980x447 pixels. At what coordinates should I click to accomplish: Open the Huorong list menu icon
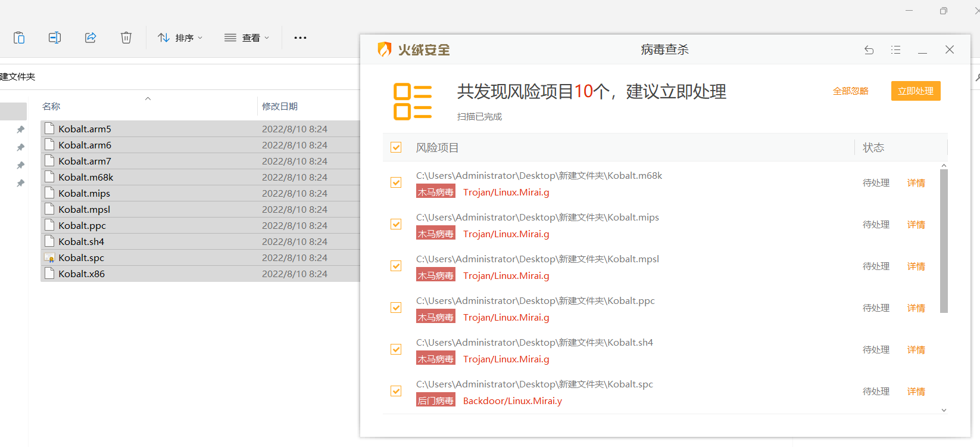pyautogui.click(x=895, y=50)
